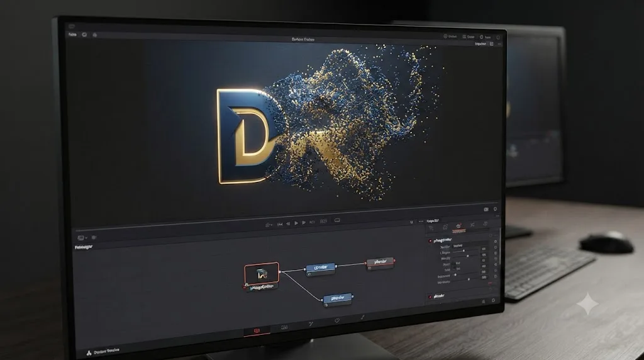This screenshot has width=644, height=360.
Task: Switch to the first inspector tab icon
Action: coord(431,228)
